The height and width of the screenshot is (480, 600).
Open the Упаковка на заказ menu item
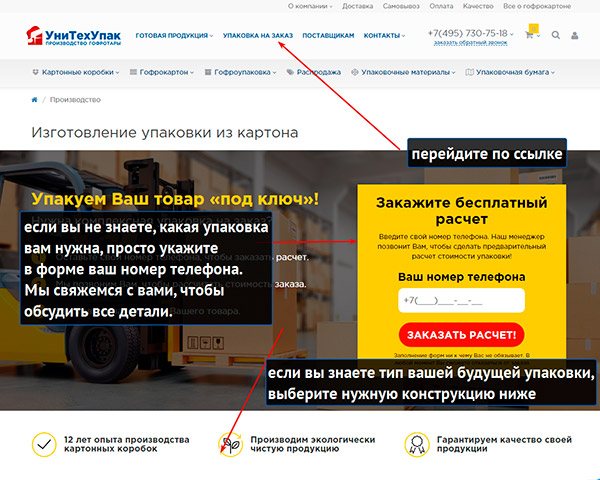[x=258, y=36]
